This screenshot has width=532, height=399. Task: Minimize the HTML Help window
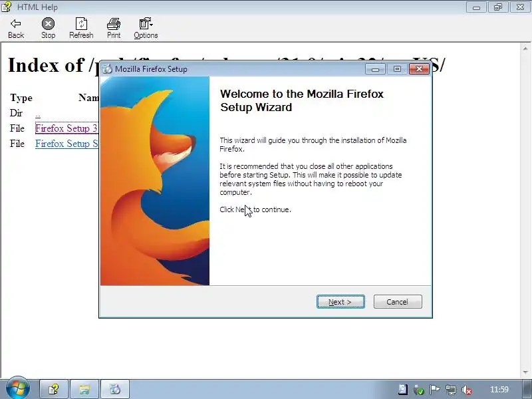(x=476, y=7)
